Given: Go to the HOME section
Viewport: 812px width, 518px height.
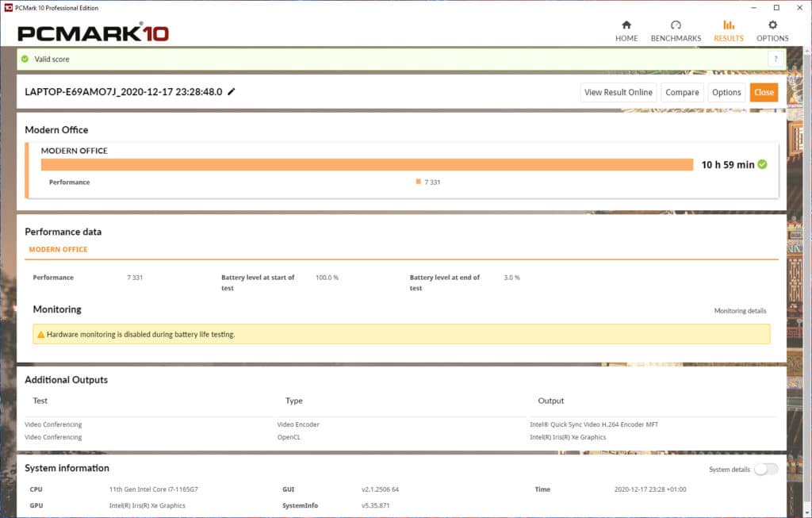Looking at the screenshot, I should click(x=626, y=31).
